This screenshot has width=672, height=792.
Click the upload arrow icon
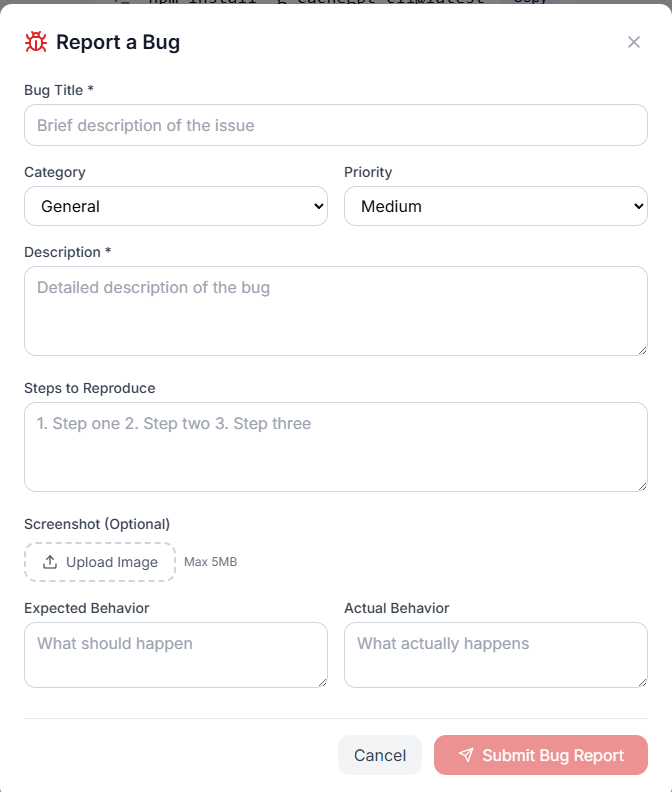pos(50,562)
